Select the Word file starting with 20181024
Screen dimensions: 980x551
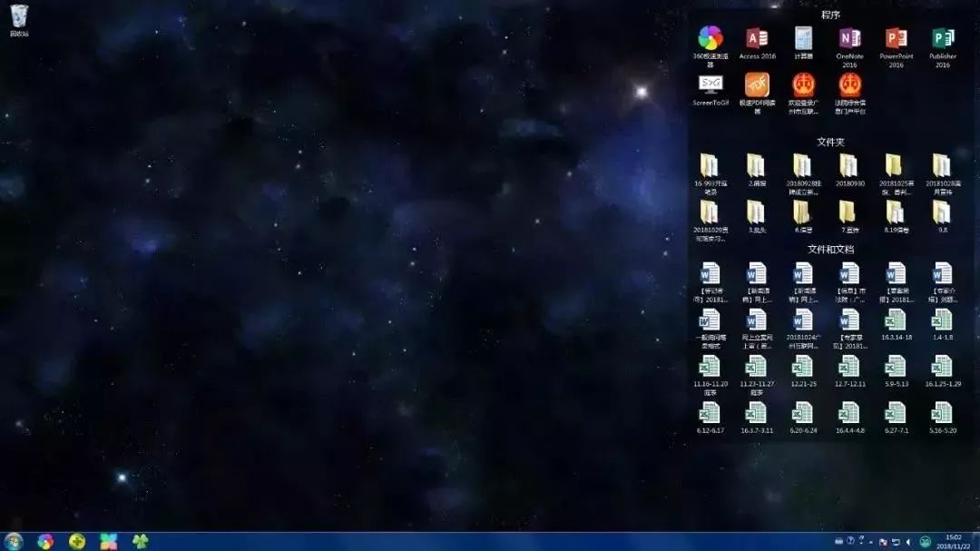(803, 320)
